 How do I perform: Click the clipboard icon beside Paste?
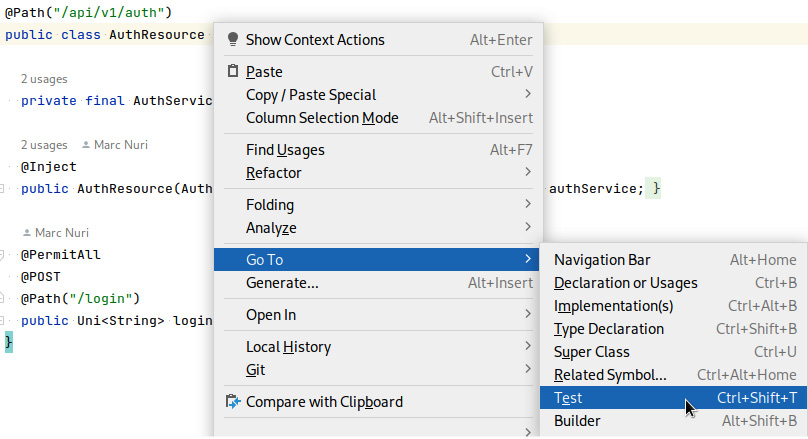[x=233, y=71]
